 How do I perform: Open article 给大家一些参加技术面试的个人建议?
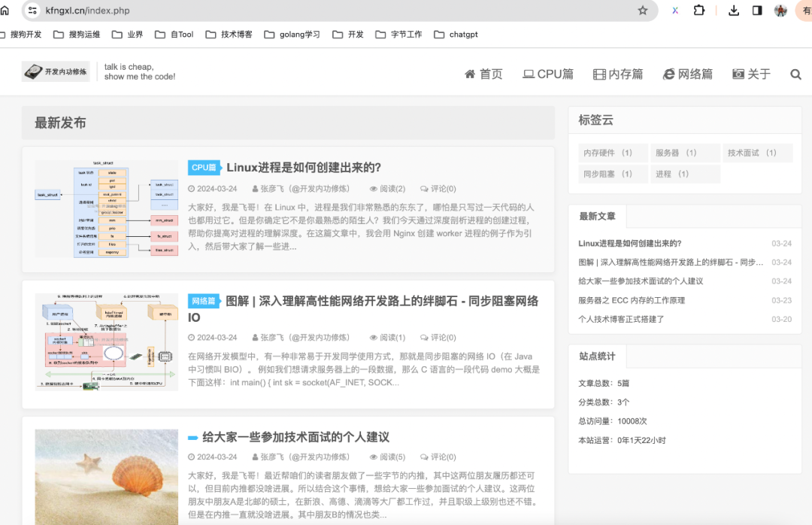pos(295,438)
